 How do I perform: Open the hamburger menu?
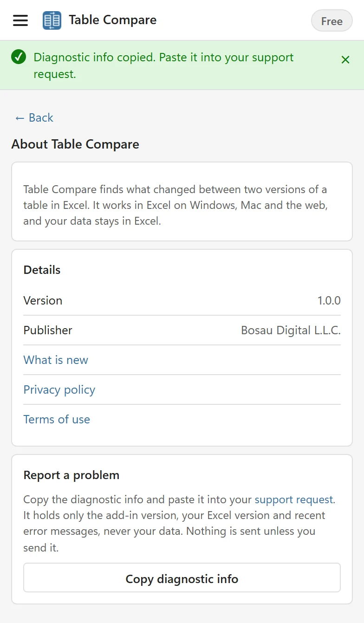click(x=20, y=20)
